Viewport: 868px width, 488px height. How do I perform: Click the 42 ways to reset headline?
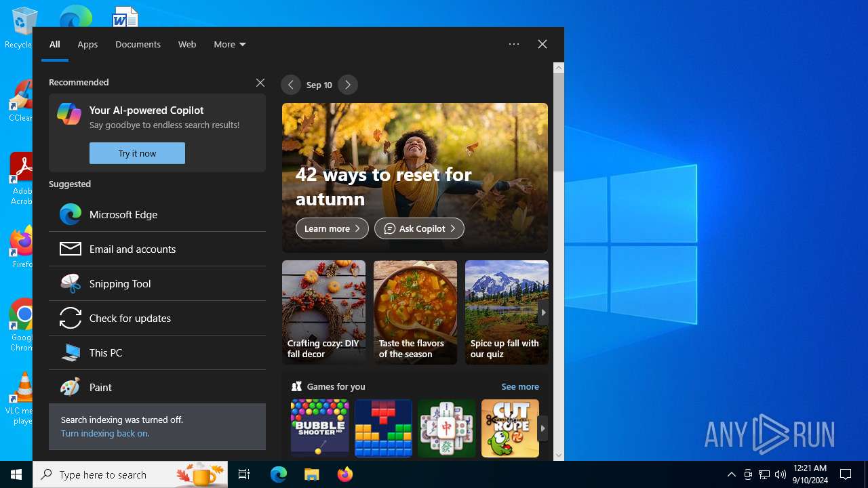384,186
